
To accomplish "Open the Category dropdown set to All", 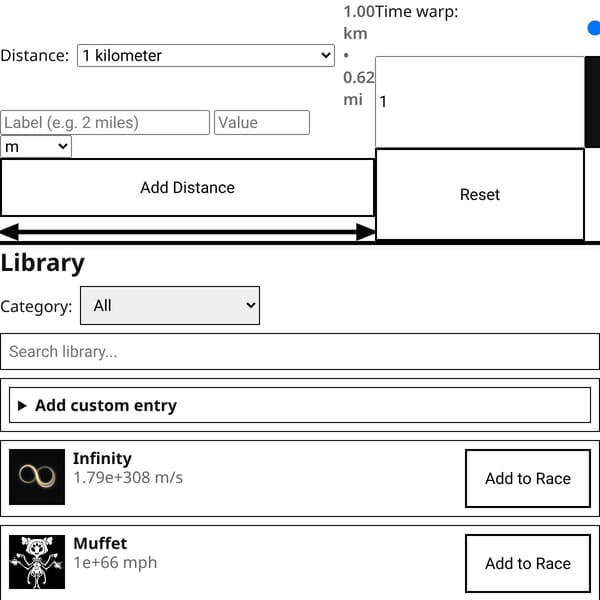I will pyautogui.click(x=170, y=305).
